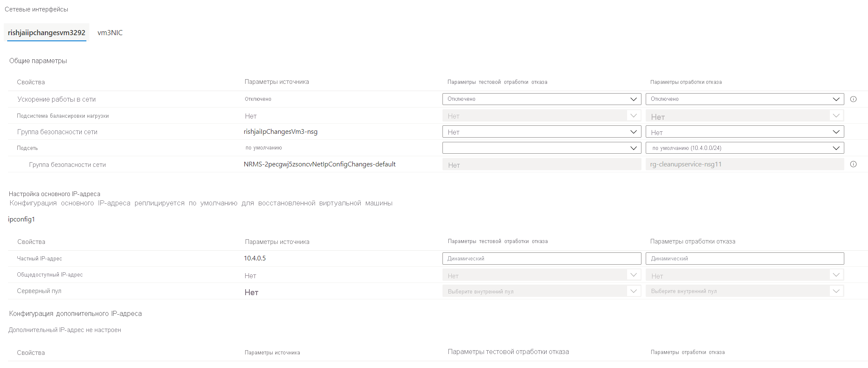Click source private IP 10.4.0.5
Screen dimensions: 868x368
pos(255,258)
